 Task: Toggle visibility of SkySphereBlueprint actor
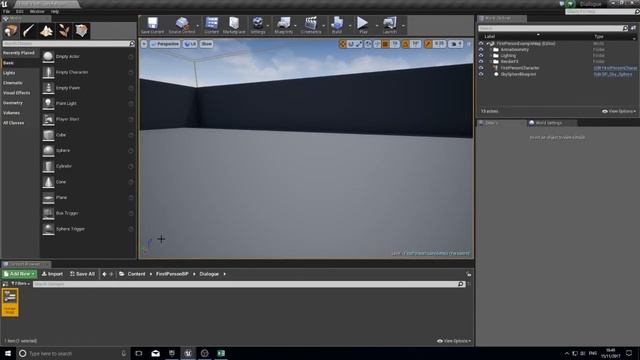[481, 74]
